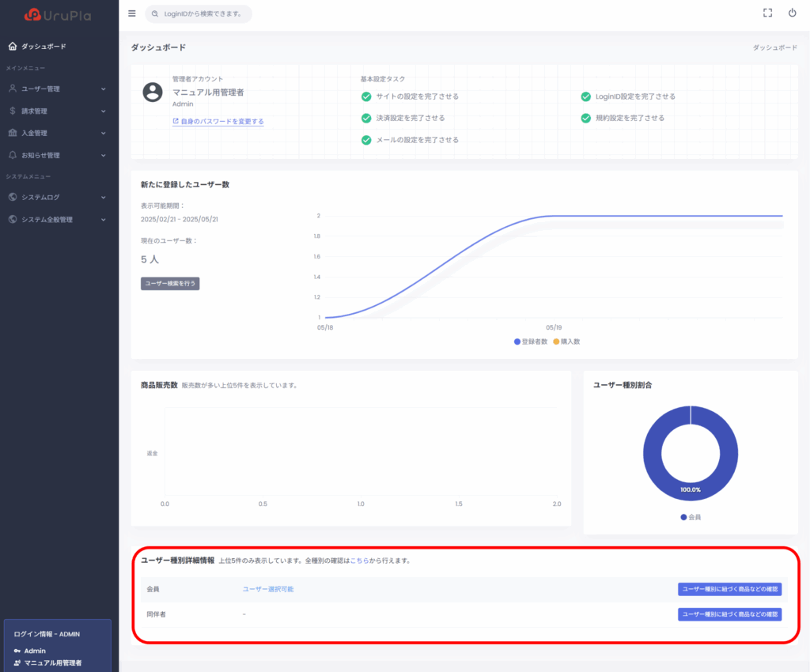Click the billing dollar icon

pyautogui.click(x=13, y=111)
